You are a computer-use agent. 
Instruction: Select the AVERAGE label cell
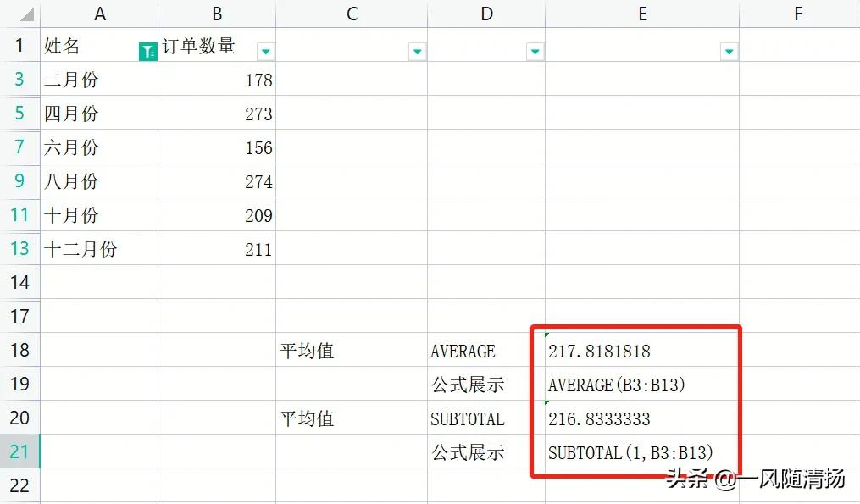click(486, 350)
